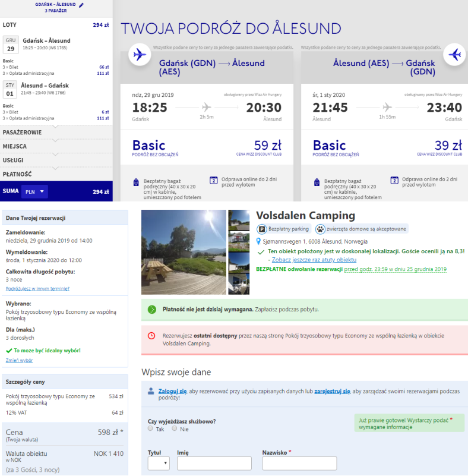Click the 'Zaloguj się' link

172,392
